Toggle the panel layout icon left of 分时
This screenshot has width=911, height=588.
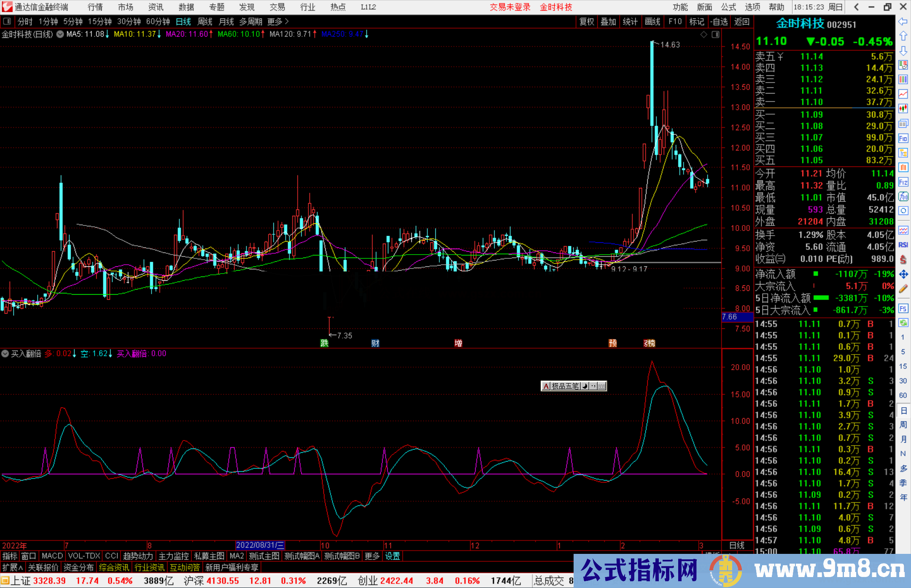point(7,21)
